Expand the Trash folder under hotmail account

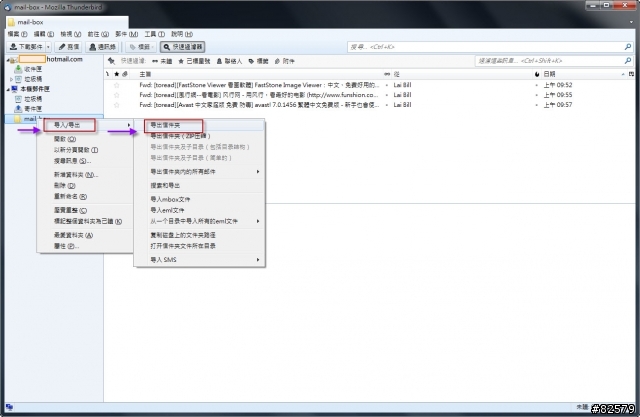coord(11,79)
